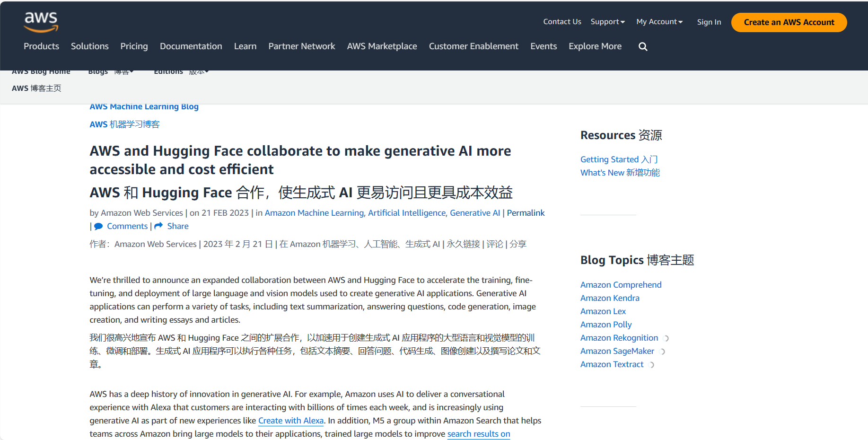Screen dimensions: 868x440
Task: Open the Contact Us link
Action: pos(562,22)
